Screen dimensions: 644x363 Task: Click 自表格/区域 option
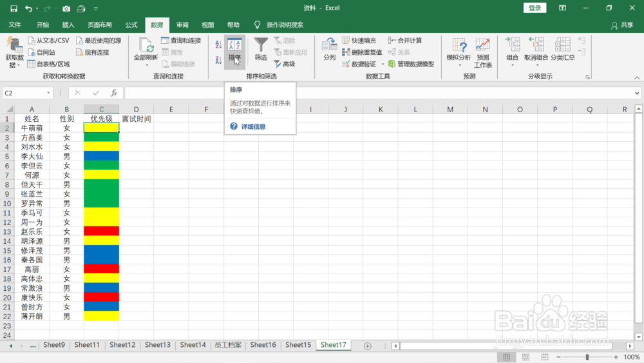click(48, 64)
